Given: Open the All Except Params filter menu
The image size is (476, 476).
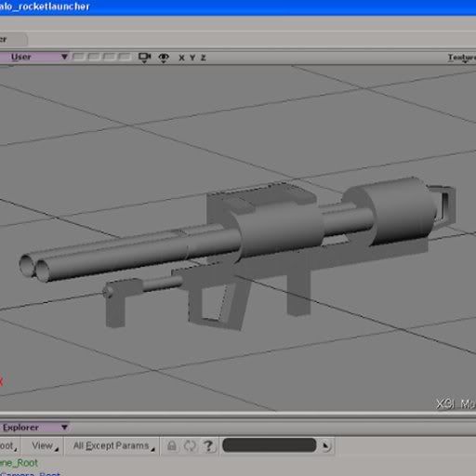Looking at the screenshot, I should click(113, 446).
